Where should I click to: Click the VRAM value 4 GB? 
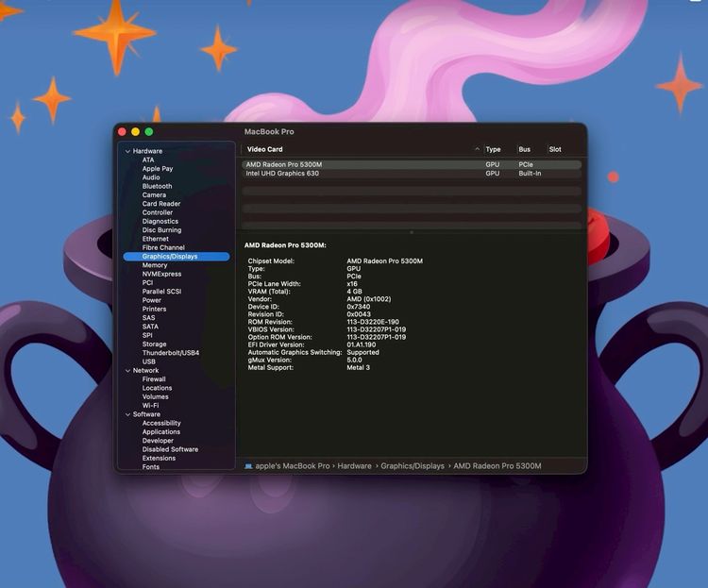(x=354, y=292)
